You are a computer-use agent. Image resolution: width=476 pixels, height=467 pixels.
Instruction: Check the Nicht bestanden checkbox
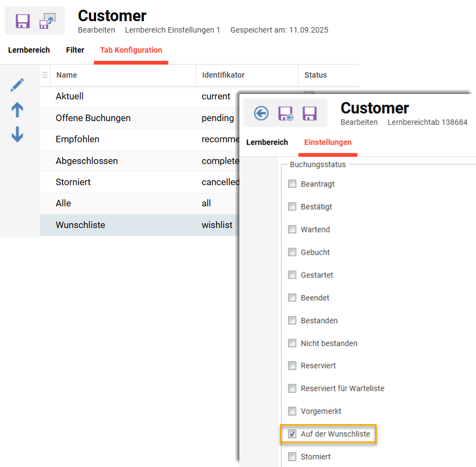click(292, 343)
